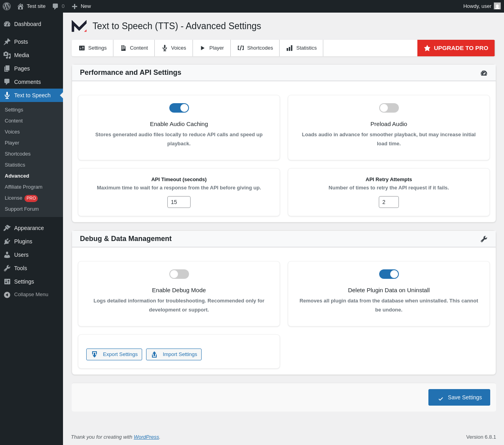
Task: Turn on the Preload Audio toggle
Action: click(389, 108)
